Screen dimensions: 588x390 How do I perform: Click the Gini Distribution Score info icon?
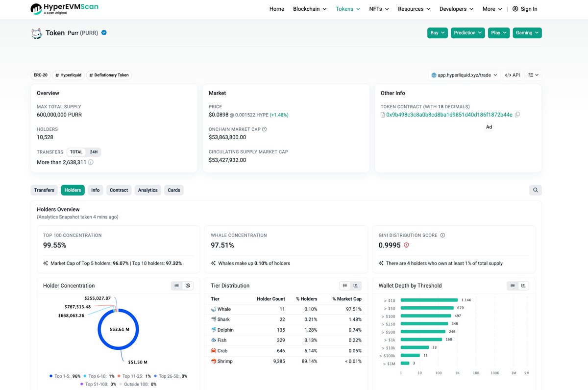click(x=442, y=235)
